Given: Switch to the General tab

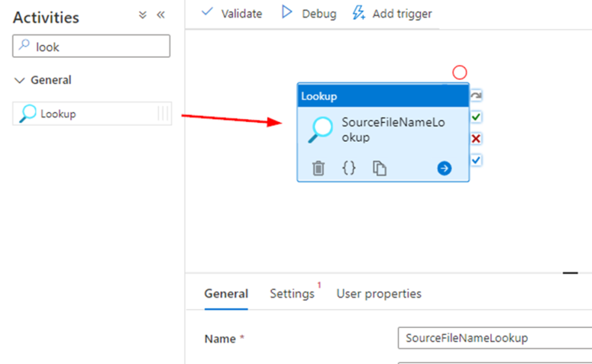Looking at the screenshot, I should [226, 294].
